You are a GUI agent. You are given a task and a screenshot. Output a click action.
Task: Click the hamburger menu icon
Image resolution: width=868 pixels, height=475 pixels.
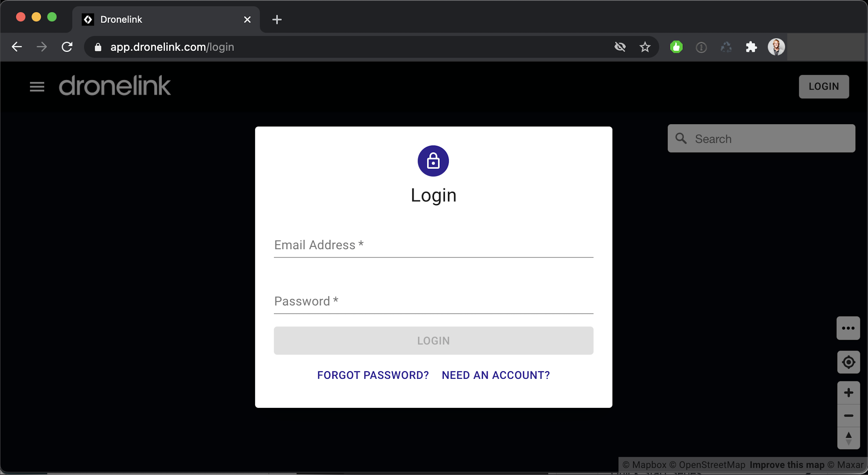[x=37, y=87]
